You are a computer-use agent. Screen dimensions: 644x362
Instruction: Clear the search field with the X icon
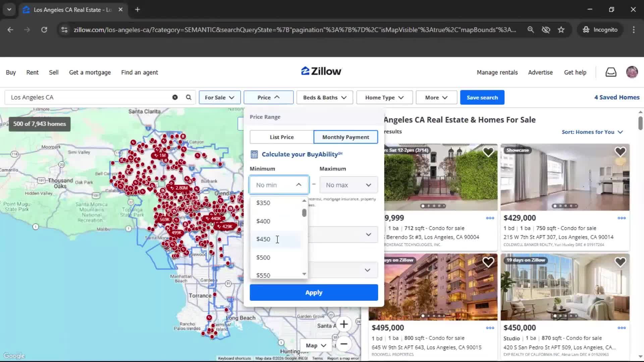175,97
